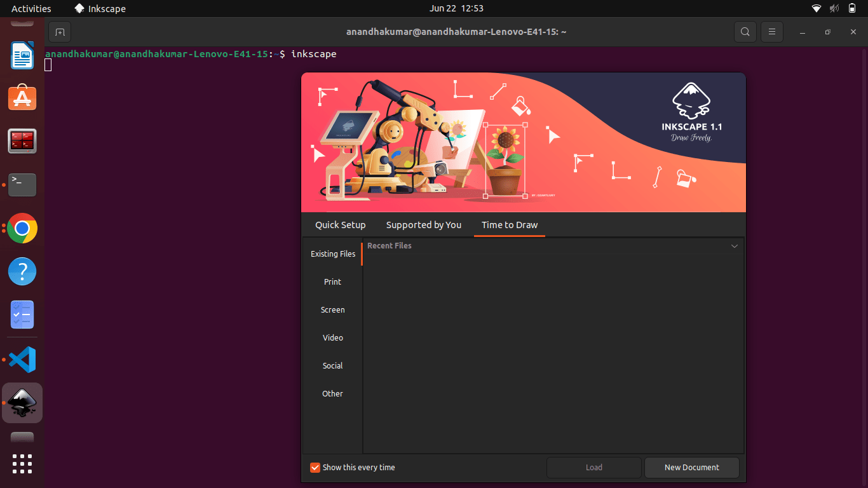This screenshot has height=488, width=868.
Task: Open the Terminal dock icon
Action: pyautogui.click(x=22, y=185)
